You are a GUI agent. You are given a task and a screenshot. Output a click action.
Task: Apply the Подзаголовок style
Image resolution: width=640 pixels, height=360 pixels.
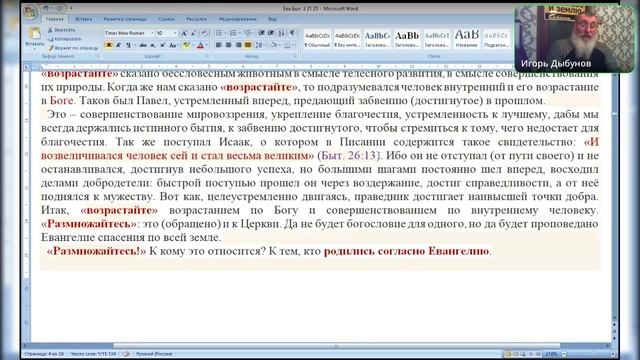(496, 39)
